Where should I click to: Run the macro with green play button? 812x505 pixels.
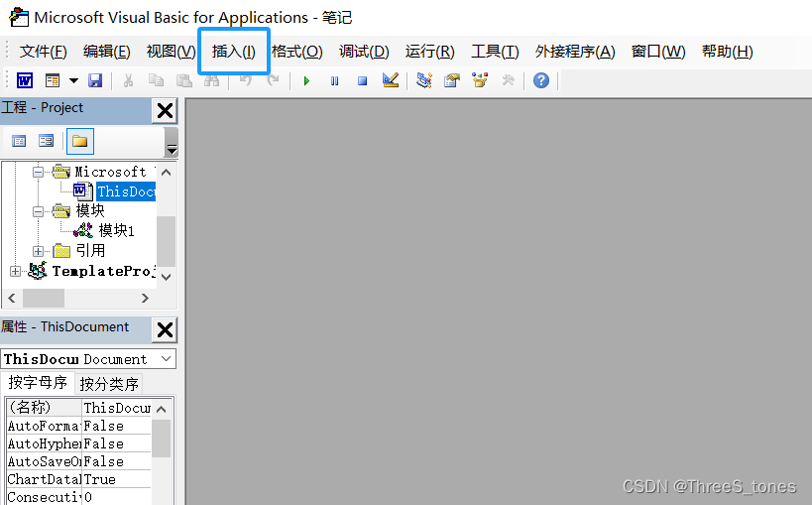click(x=306, y=81)
